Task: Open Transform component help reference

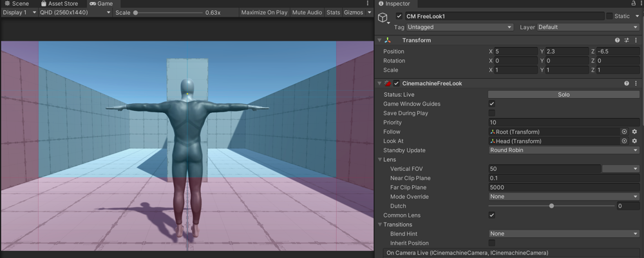Action: pyautogui.click(x=617, y=40)
